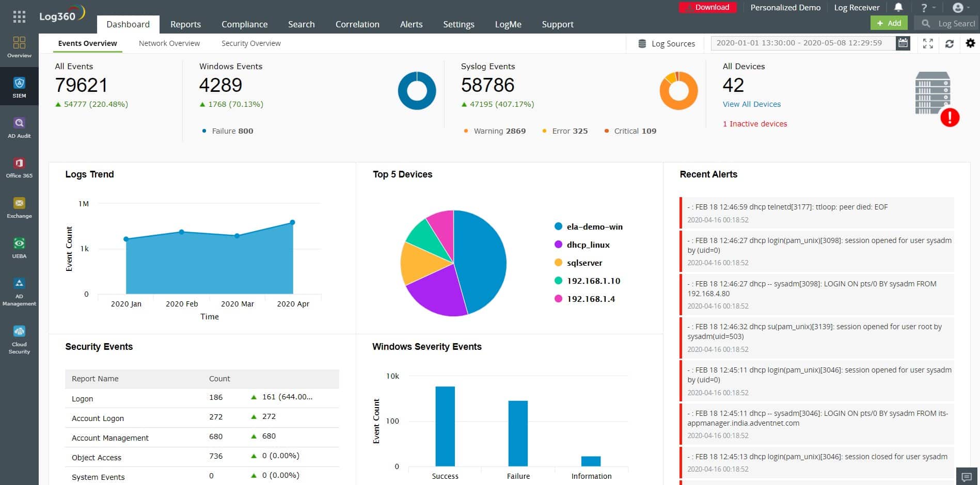The image size is (980, 485).
Task: Click the Log Search magnifier icon
Action: coord(926,23)
